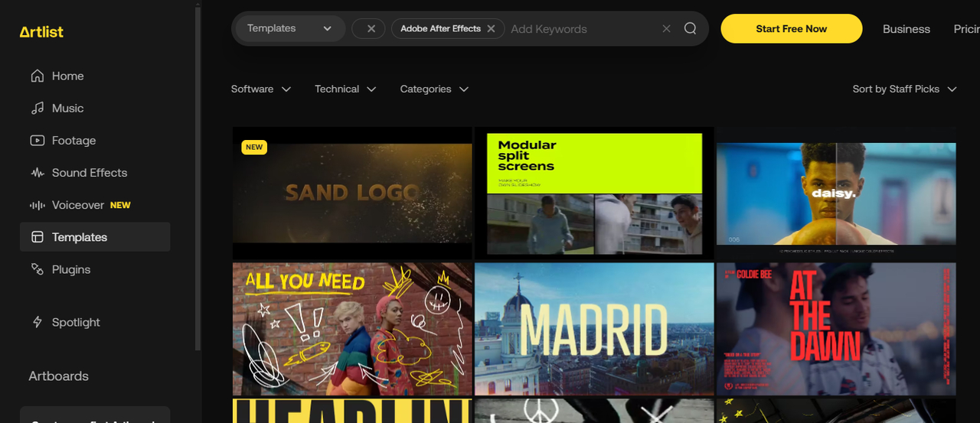Remove the Adobe After Effects filter chip

point(491,28)
